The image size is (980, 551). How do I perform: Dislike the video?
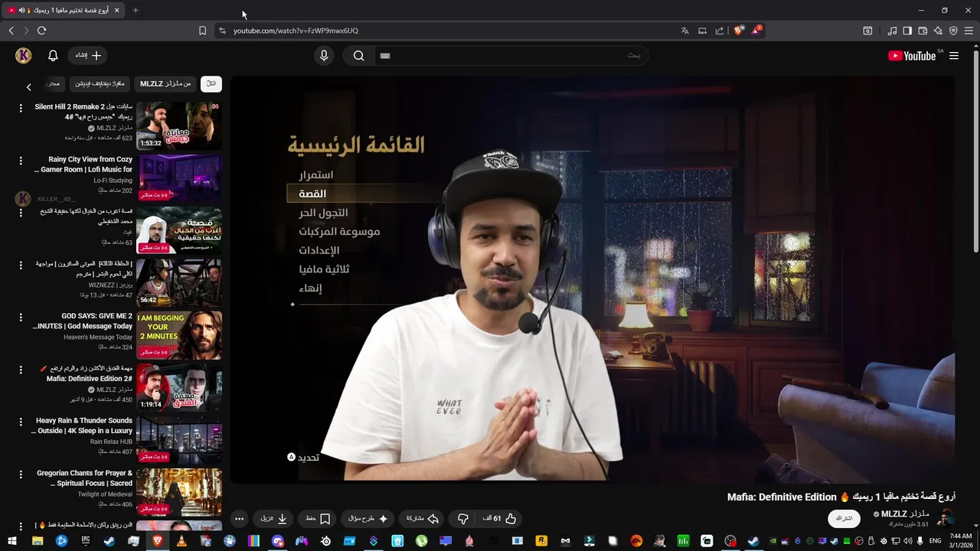pos(462,518)
